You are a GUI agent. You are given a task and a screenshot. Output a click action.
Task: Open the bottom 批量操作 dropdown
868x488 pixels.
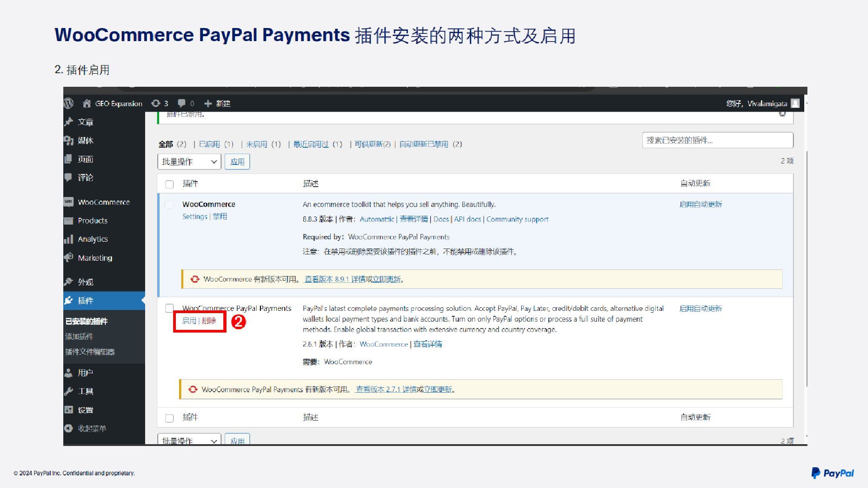[189, 439]
